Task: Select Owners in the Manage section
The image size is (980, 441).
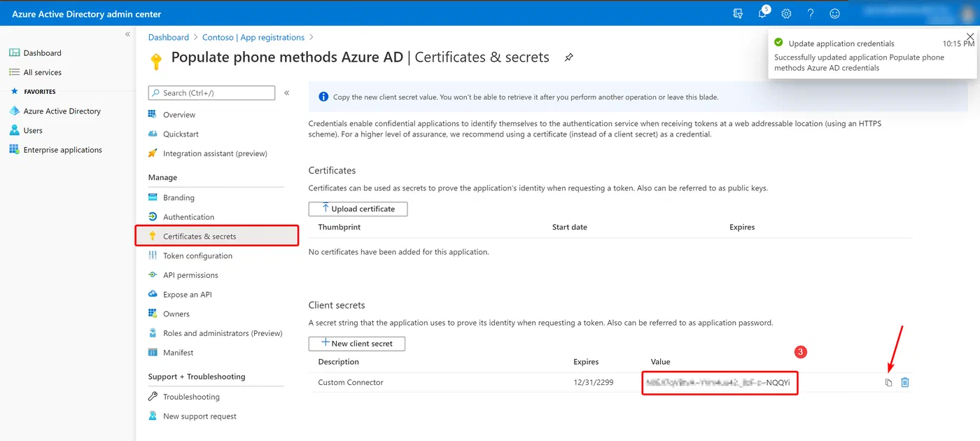Action: [x=176, y=314]
